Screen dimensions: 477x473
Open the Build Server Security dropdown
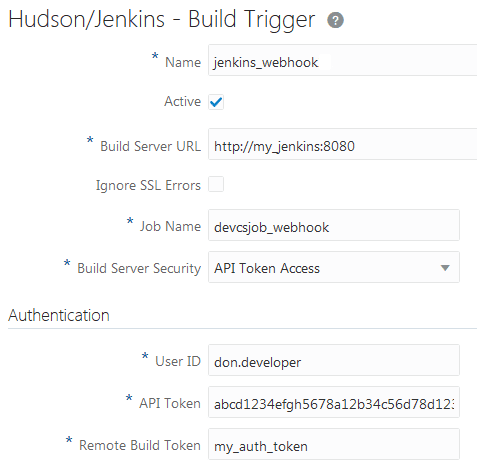[334, 267]
